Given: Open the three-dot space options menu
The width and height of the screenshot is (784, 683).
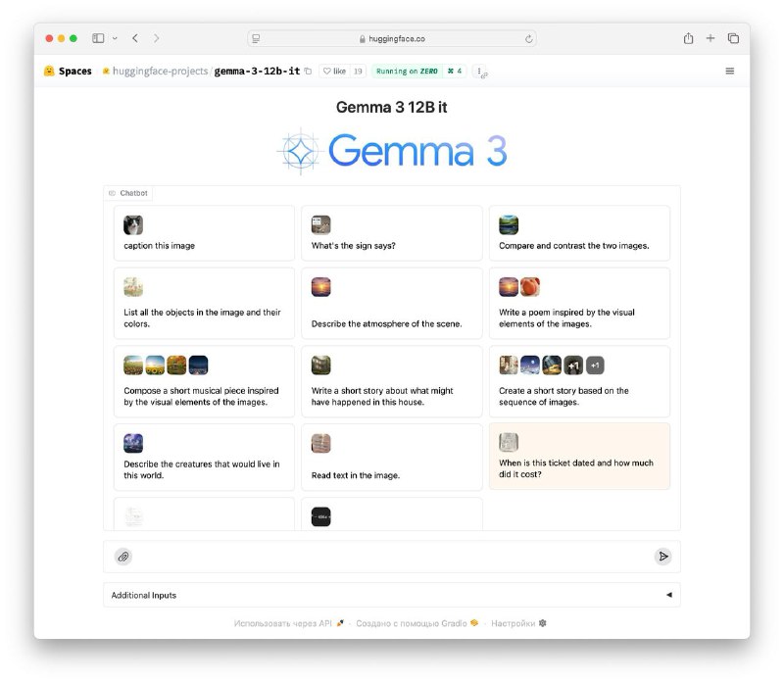Looking at the screenshot, I should 479,71.
